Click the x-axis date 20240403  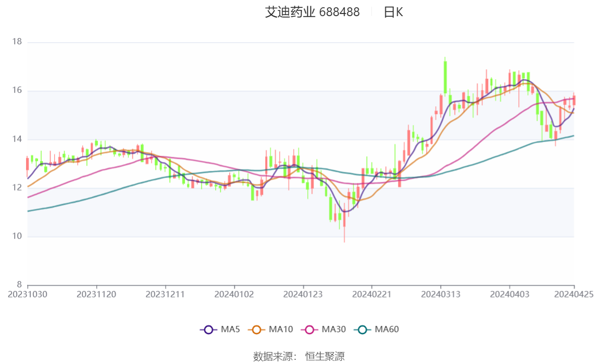click(509, 294)
